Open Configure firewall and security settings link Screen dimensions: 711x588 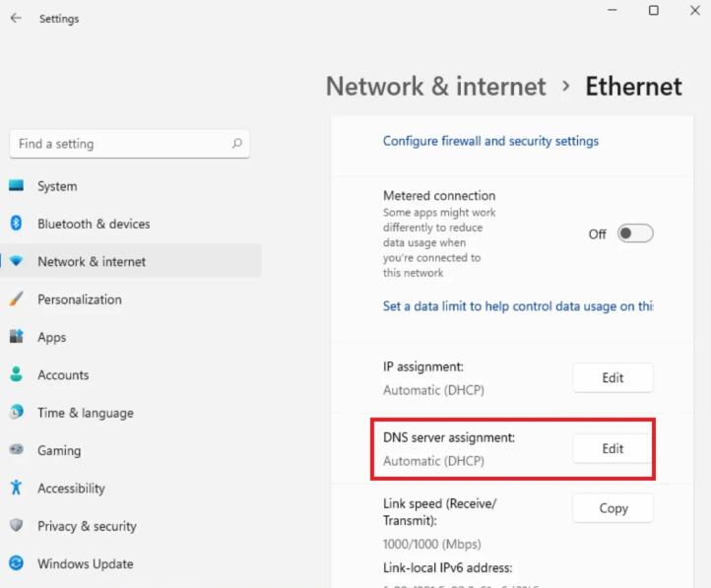coord(490,141)
